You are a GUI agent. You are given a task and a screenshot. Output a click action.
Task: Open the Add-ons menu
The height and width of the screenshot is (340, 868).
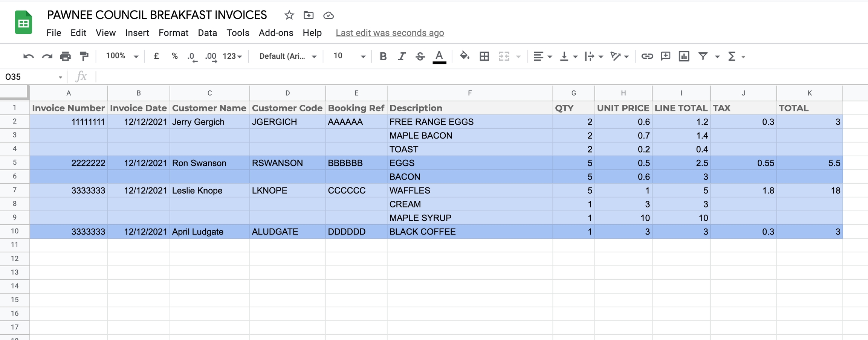coord(276,33)
